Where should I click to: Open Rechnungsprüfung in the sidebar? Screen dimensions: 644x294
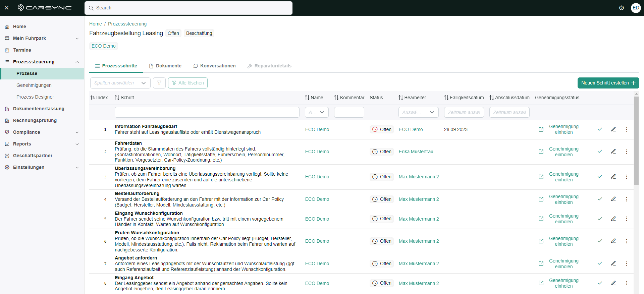[35, 120]
